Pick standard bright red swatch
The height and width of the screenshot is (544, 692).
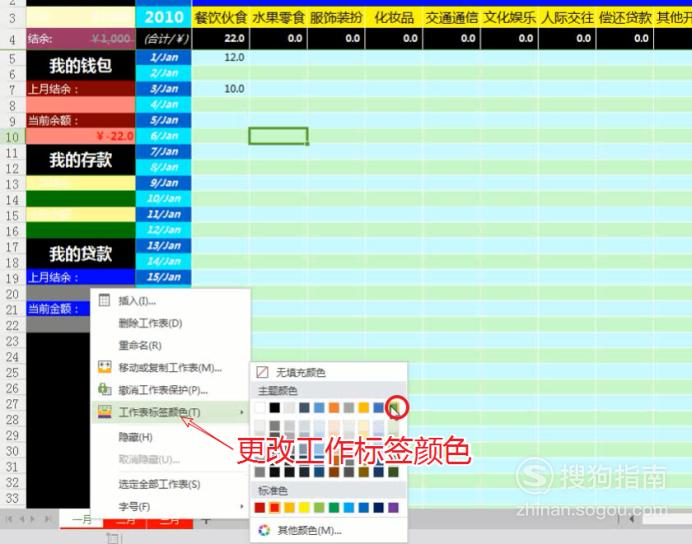pyautogui.click(x=275, y=507)
